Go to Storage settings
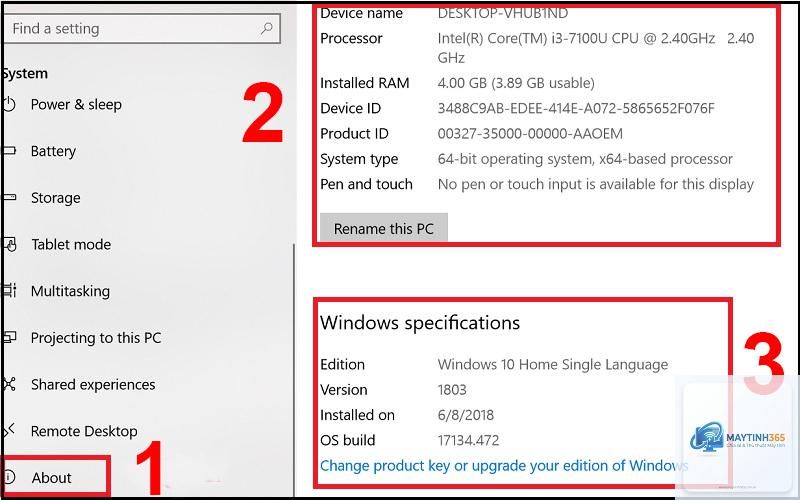 [56, 197]
